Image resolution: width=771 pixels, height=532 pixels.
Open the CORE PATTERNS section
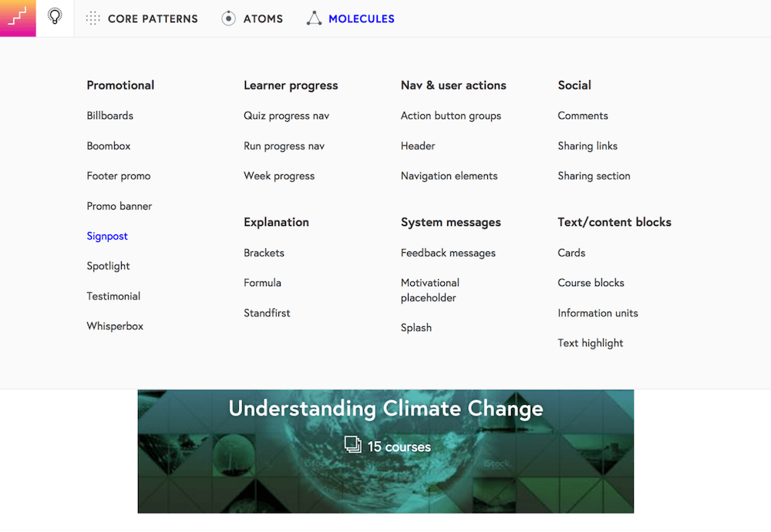pyautogui.click(x=152, y=19)
